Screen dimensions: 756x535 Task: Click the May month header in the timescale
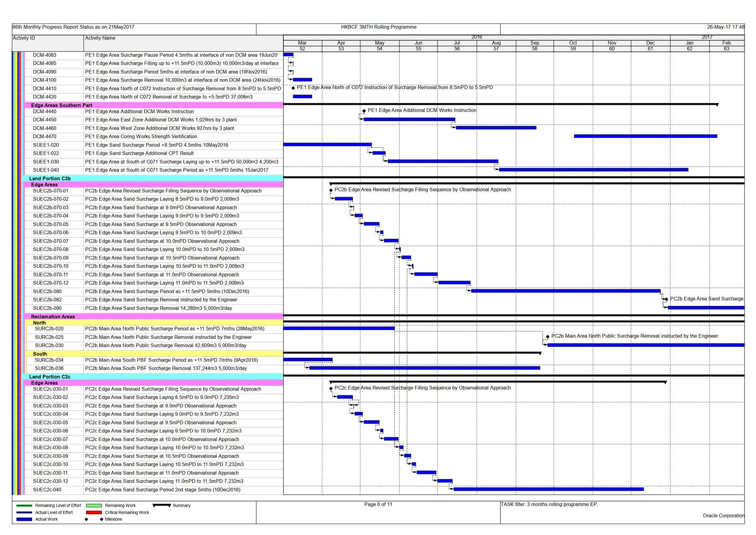pos(379,43)
